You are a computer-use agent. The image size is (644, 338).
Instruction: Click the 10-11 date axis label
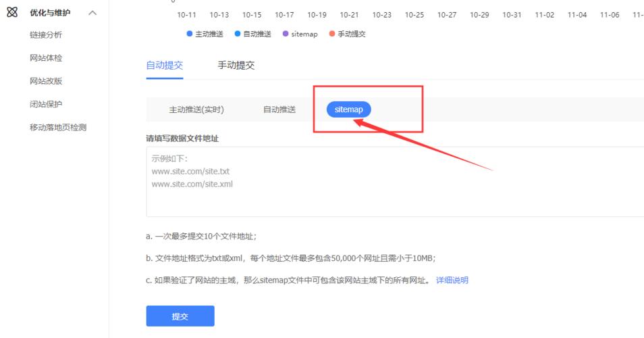[186, 15]
